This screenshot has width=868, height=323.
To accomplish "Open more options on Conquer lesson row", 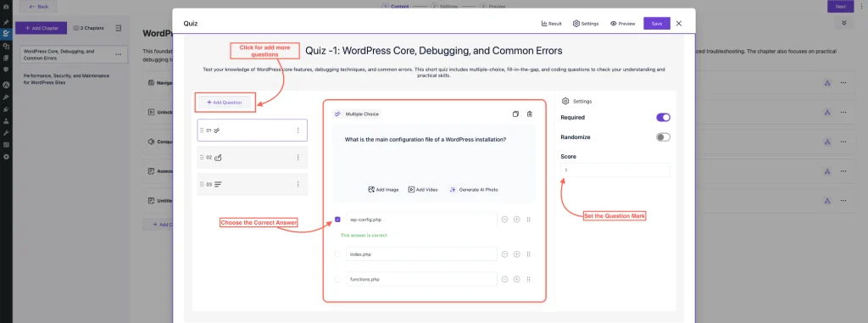I will pos(843,142).
